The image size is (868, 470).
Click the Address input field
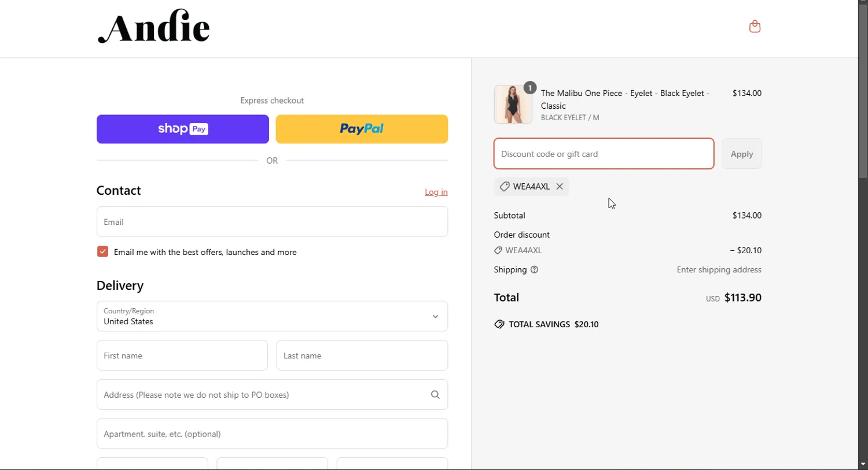(x=272, y=395)
